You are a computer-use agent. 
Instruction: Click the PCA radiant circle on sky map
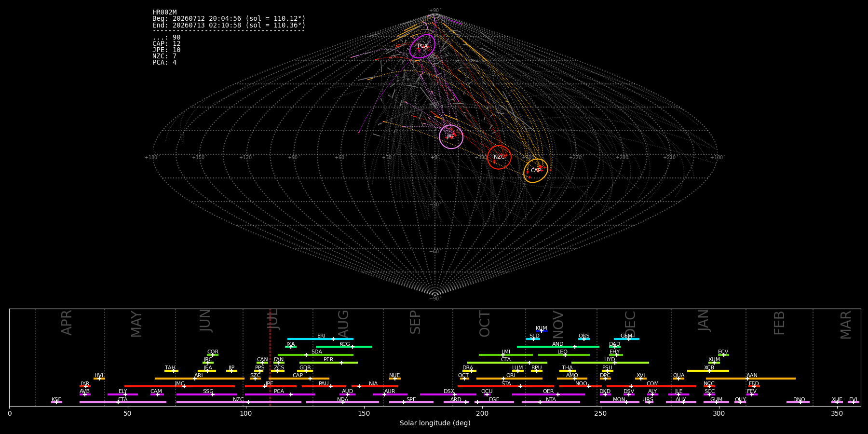422,46
